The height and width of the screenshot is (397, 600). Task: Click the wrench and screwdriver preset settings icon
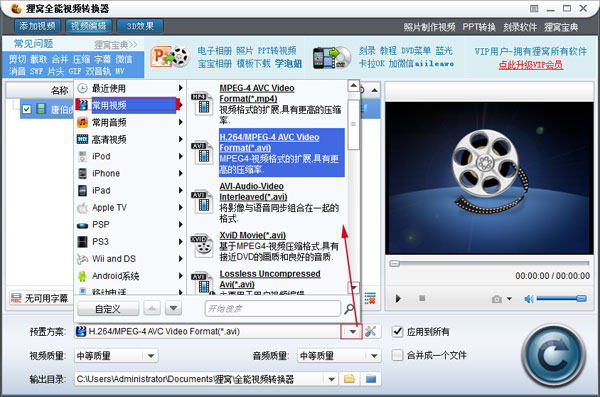(370, 332)
